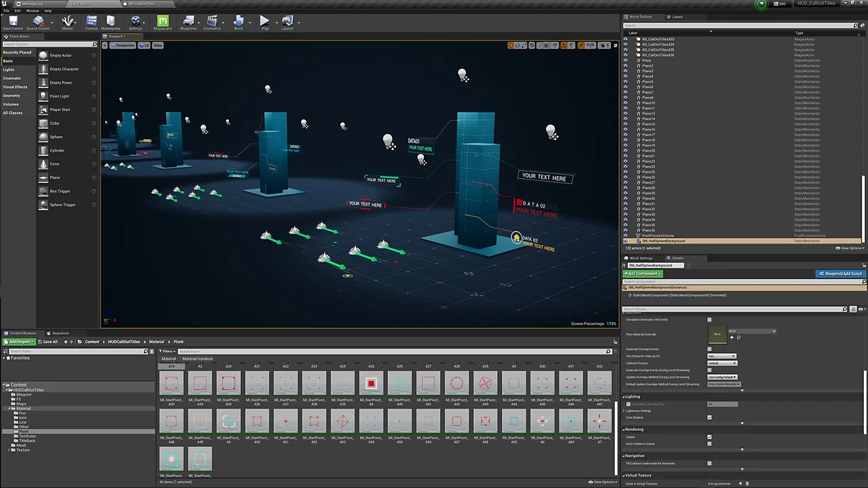
Task: Click the Source Control icon
Action: (38, 22)
